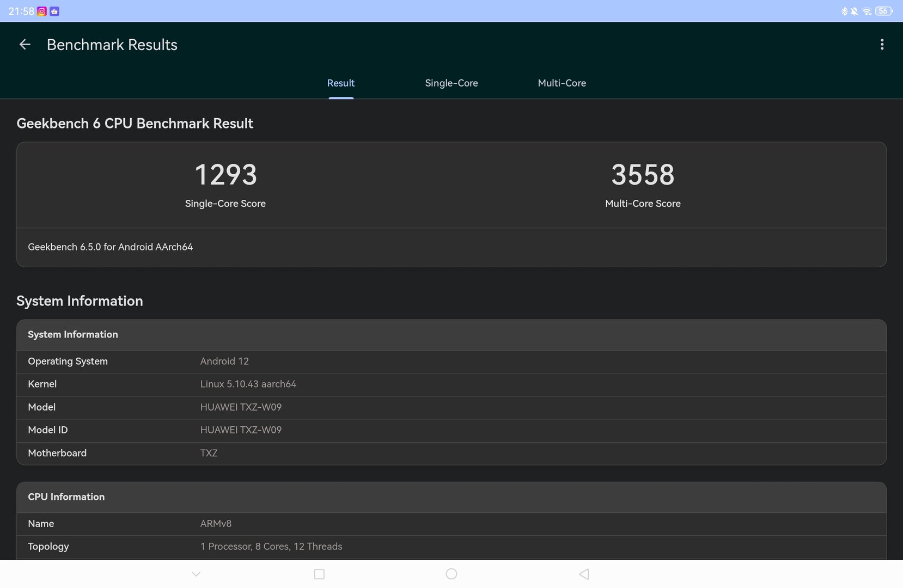
Task: Select the Linux 5.10.43 aarch64 kernel value
Action: (x=248, y=384)
